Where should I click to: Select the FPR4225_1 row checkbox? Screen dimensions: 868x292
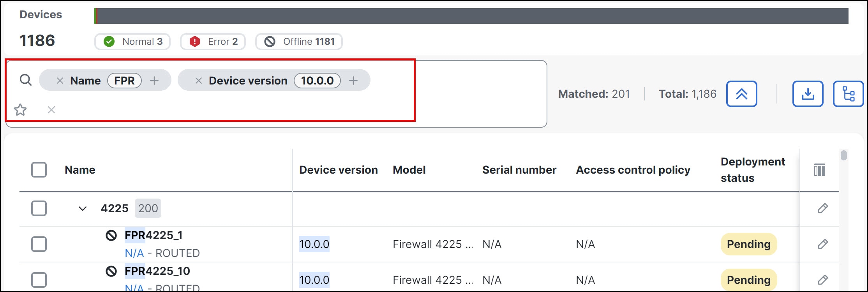coord(39,244)
